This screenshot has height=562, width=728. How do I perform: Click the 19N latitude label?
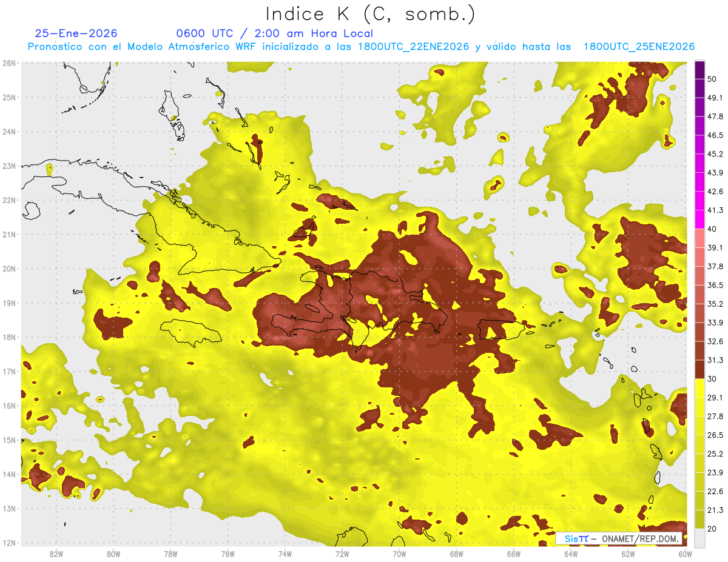[x=8, y=303]
